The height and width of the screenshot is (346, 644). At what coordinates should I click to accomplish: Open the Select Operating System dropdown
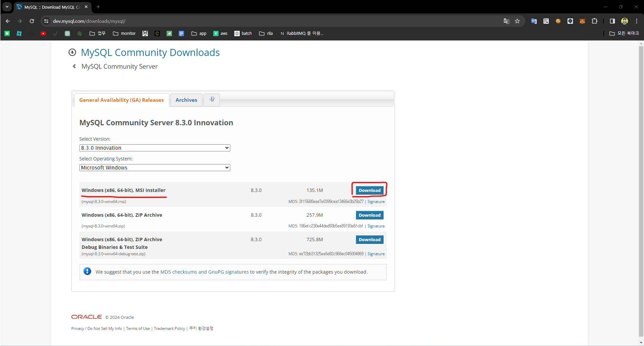coord(155,167)
